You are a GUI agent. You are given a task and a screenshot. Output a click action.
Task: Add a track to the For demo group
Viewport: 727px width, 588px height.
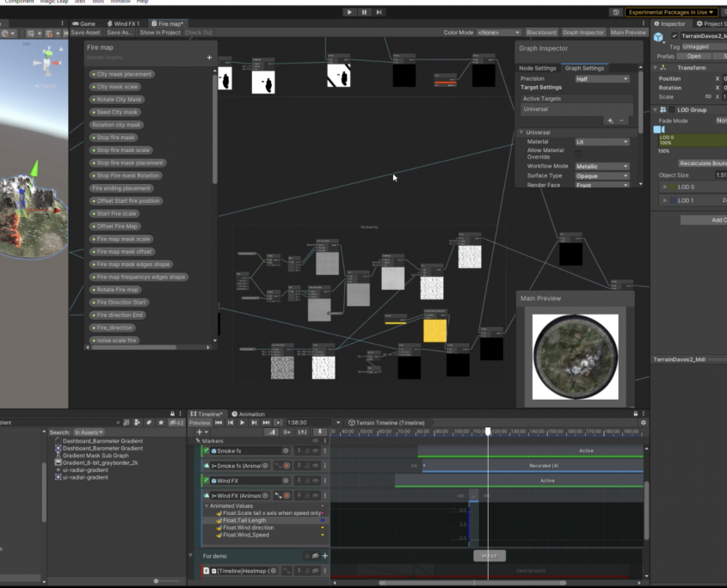[324, 556]
